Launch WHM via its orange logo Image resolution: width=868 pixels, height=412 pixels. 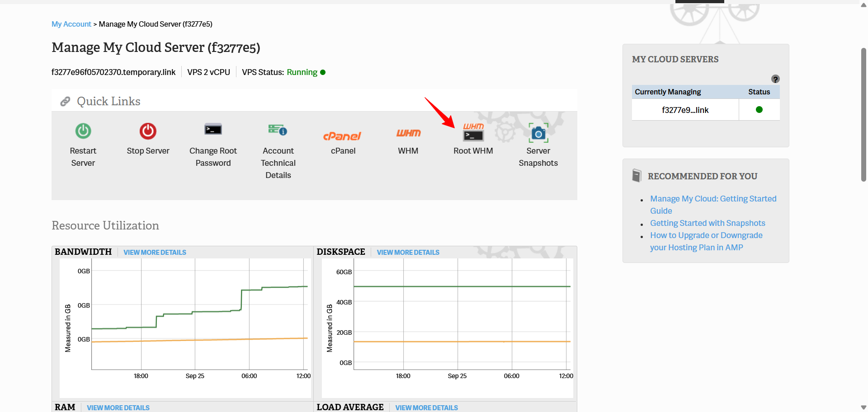pos(408,133)
